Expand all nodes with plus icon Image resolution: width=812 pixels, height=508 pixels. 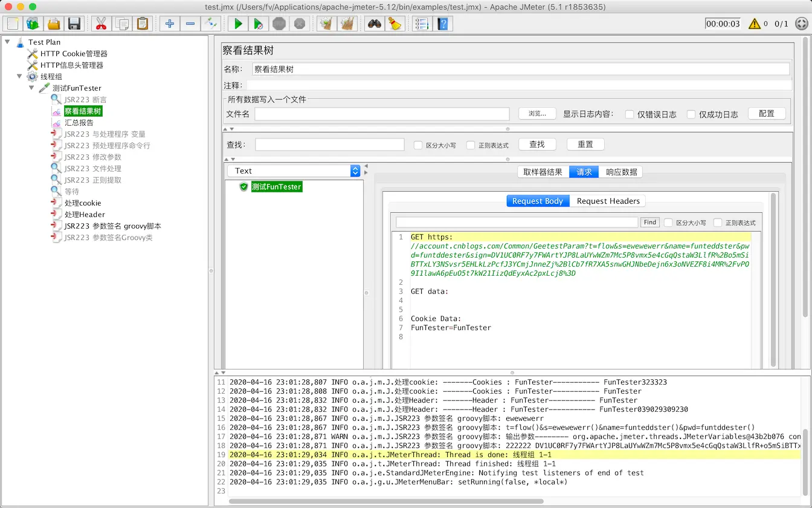pos(170,24)
